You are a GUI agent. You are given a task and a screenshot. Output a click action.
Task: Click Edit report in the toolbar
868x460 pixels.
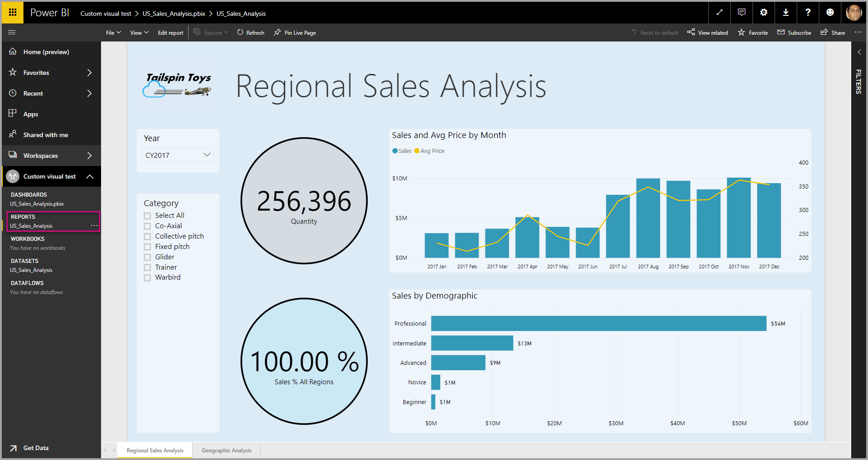[170, 32]
